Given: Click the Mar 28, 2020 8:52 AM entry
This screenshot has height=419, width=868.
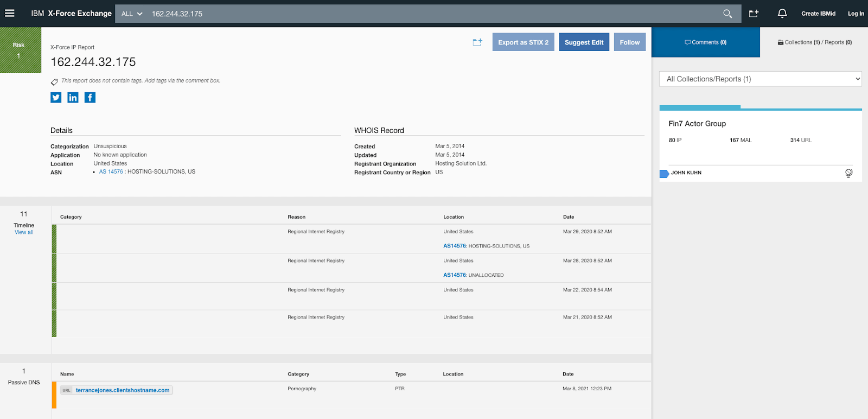Looking at the screenshot, I should [x=588, y=261].
